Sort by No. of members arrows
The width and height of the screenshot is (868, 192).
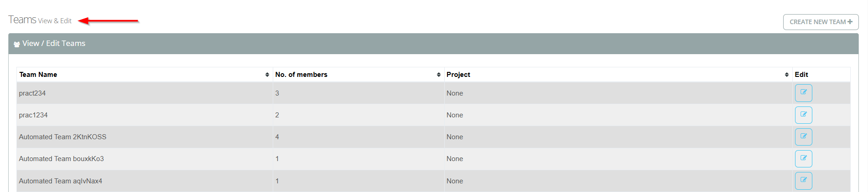[x=439, y=75]
